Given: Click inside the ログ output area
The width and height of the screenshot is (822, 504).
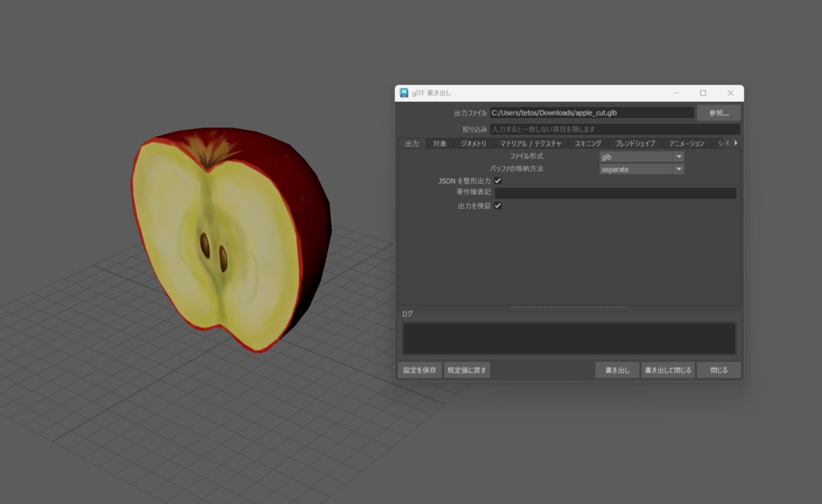Looking at the screenshot, I should pyautogui.click(x=569, y=339).
